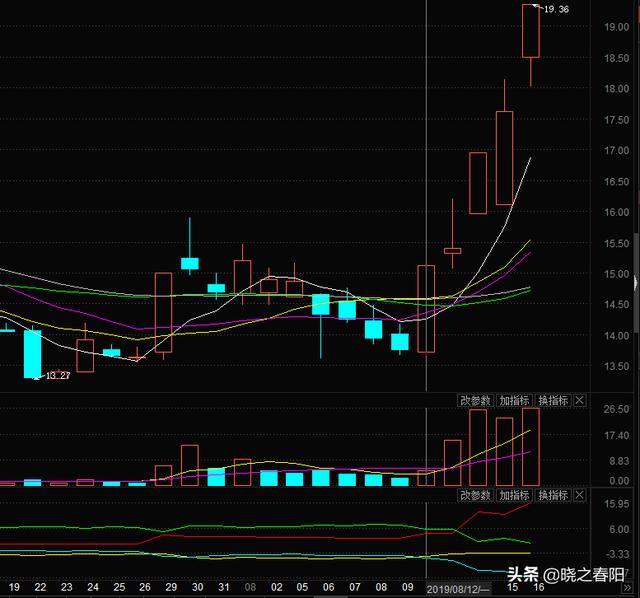
Task: Select the cyan candlestick on date 30
Action: tap(190, 263)
